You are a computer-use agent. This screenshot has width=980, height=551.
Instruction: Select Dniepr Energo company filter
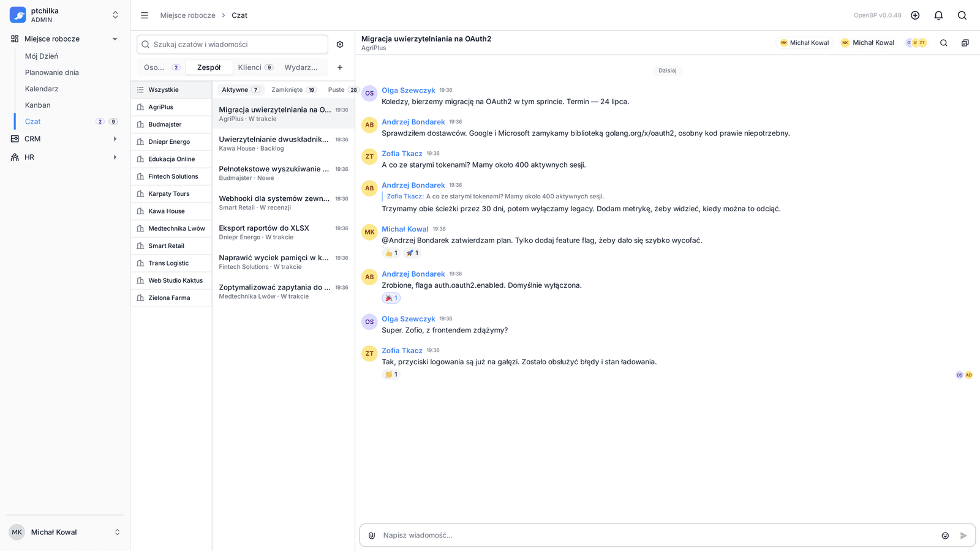[x=171, y=142]
